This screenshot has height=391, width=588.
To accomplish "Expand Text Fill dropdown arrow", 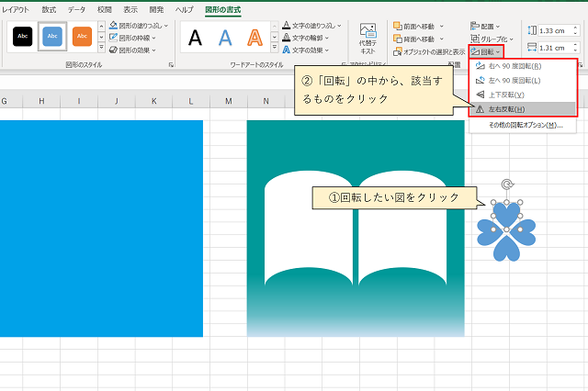I will pyautogui.click(x=339, y=26).
